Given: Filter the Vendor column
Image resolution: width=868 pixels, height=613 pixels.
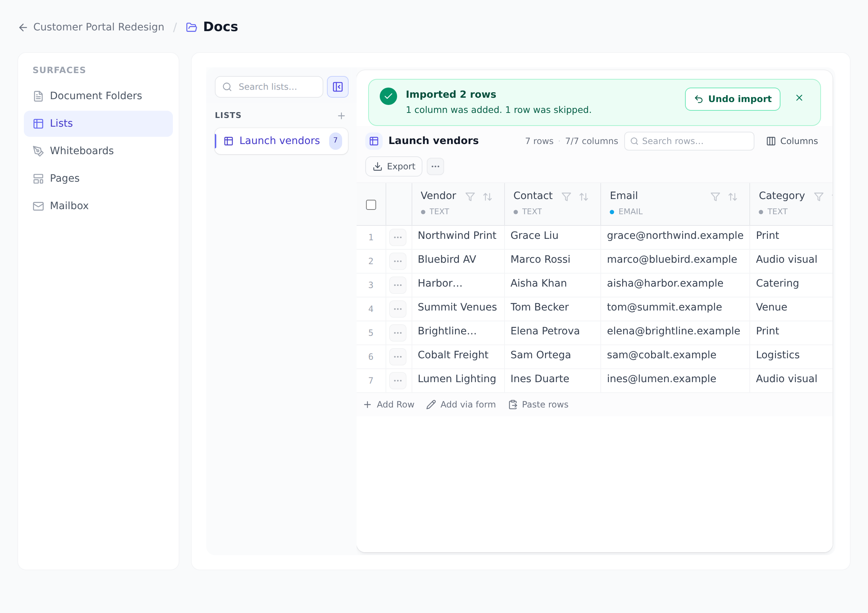Looking at the screenshot, I should [x=470, y=196].
